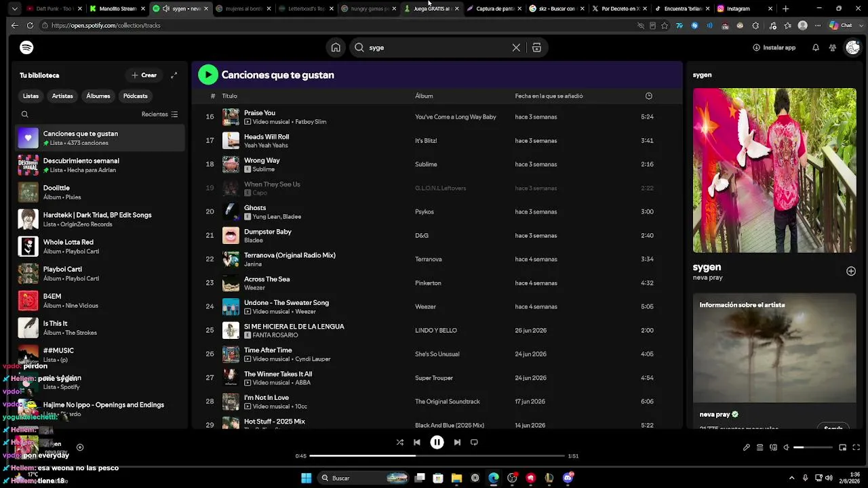Toggle shuffle in the player bar

400,443
